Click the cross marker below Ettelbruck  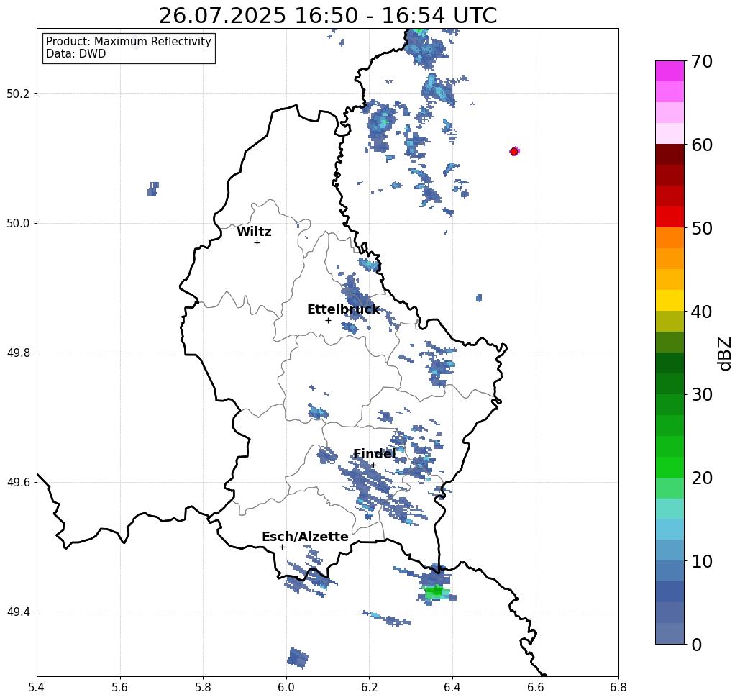point(328,320)
